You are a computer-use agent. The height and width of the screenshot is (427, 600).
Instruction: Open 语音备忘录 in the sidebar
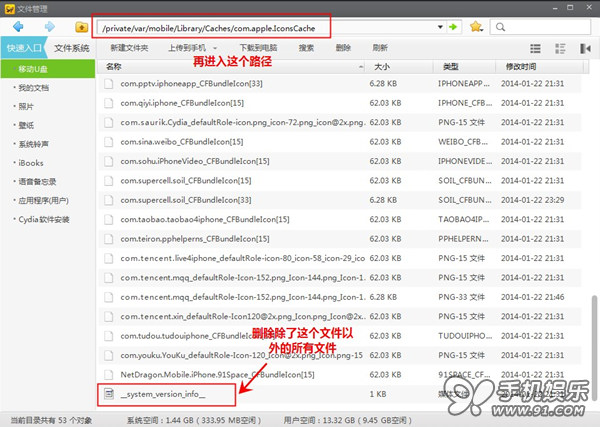[x=37, y=181]
